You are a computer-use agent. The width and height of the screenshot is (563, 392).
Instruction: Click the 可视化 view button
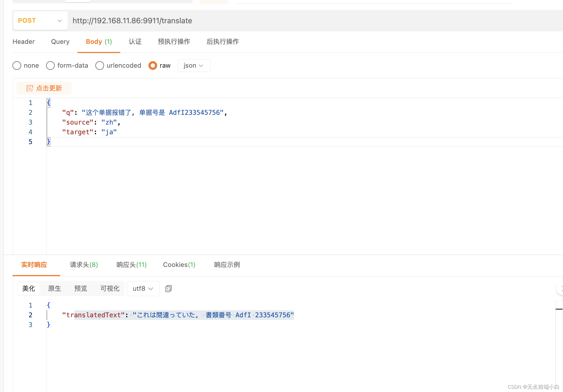coord(110,289)
